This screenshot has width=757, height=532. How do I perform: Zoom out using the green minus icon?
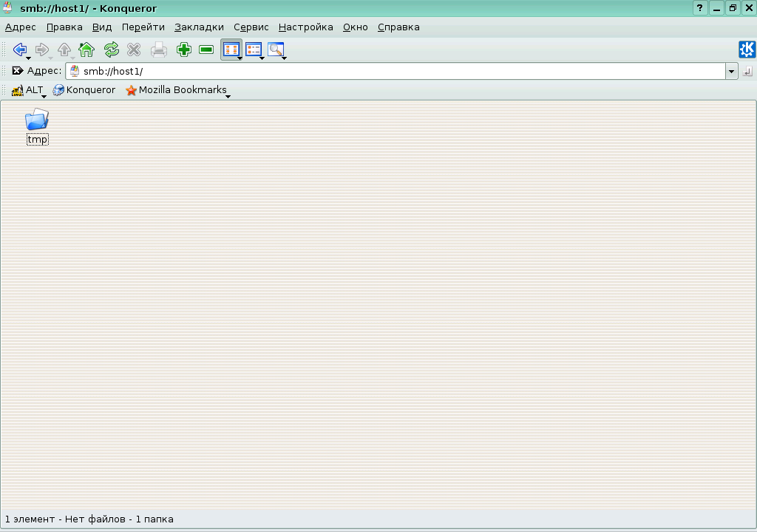pyautogui.click(x=207, y=50)
